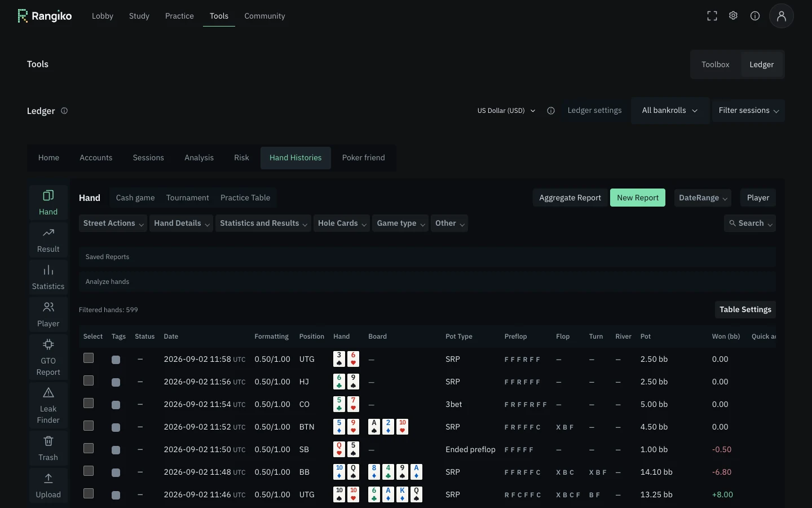The width and height of the screenshot is (812, 508).
Task: Click the tag marker for the 11:58 hand
Action: 116,360
